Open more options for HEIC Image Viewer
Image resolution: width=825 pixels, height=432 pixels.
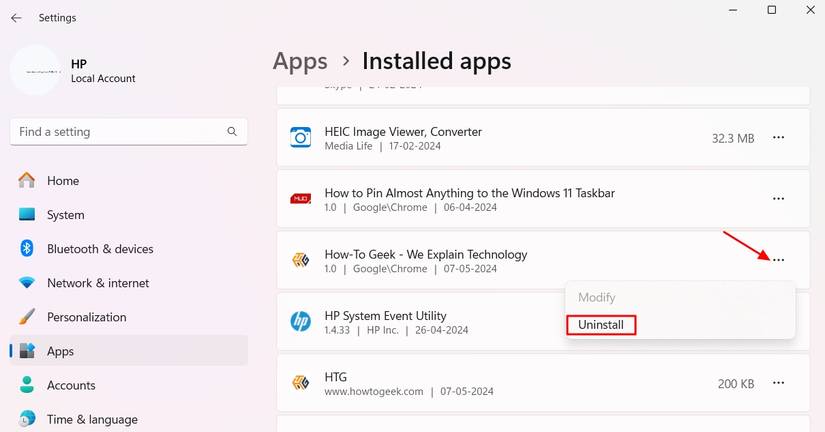pyautogui.click(x=778, y=138)
